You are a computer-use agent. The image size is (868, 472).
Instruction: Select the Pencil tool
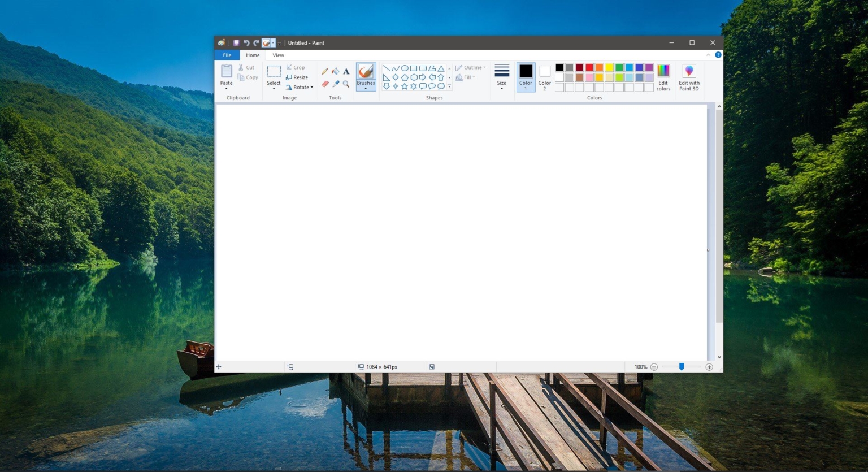(325, 71)
